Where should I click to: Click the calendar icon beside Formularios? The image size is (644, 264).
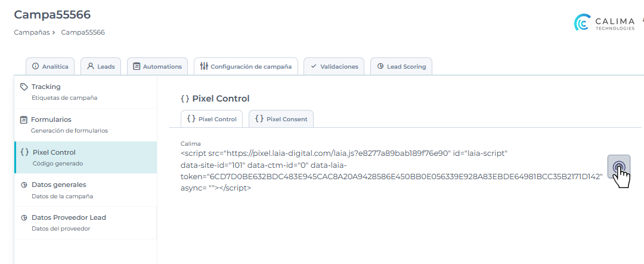(x=24, y=119)
